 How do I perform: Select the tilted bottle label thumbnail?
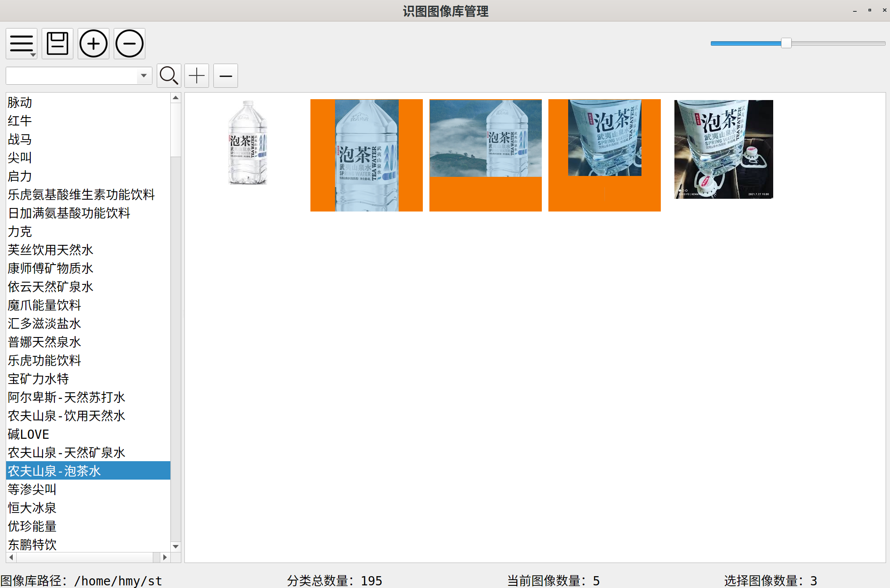(605, 155)
